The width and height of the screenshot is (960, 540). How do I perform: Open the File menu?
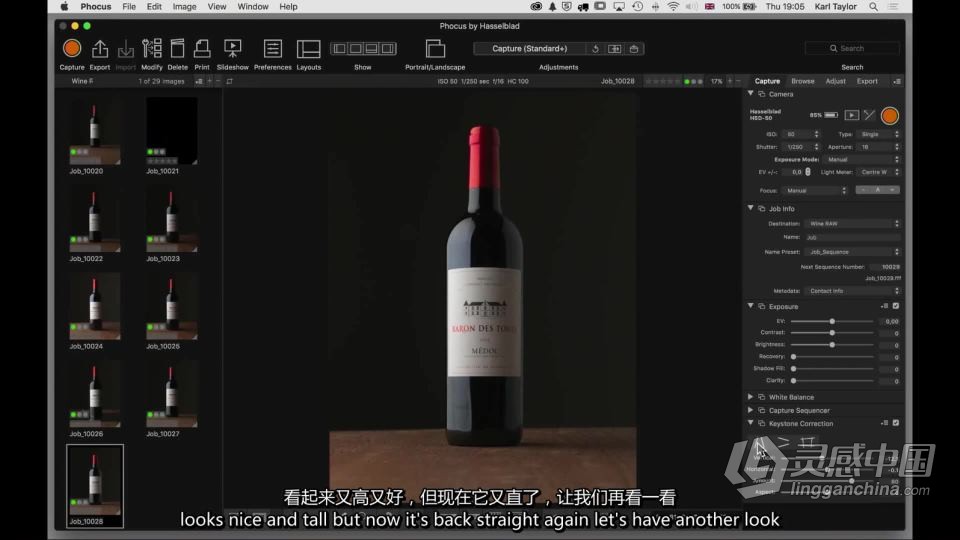pyautogui.click(x=129, y=7)
